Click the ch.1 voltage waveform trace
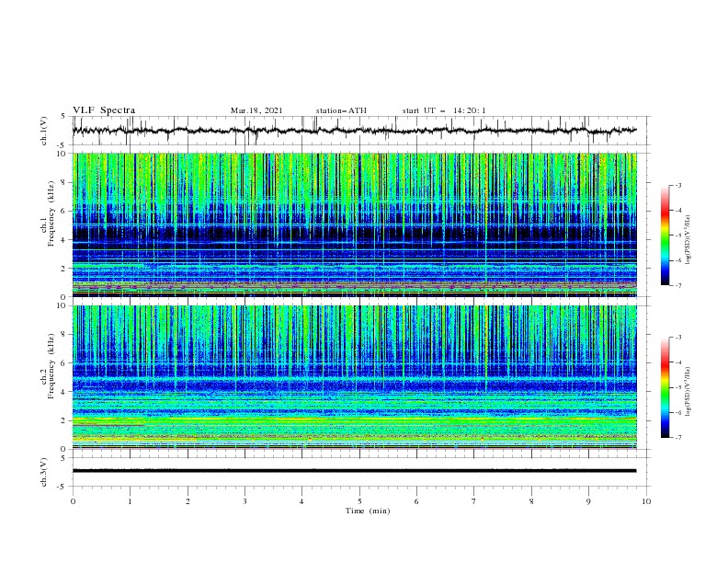728x563 pixels. [354, 131]
